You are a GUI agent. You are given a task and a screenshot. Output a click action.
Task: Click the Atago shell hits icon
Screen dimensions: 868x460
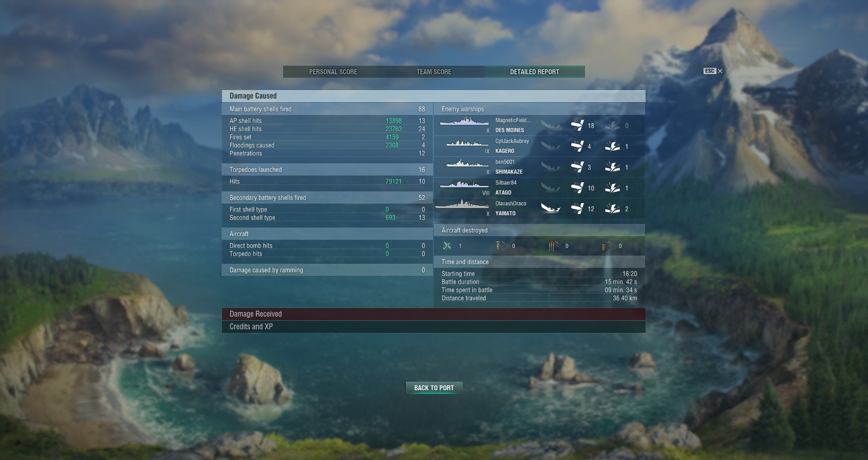(x=577, y=188)
